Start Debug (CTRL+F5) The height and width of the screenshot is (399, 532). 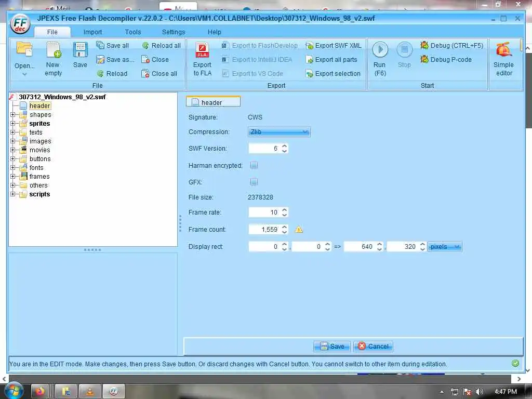[451, 46]
